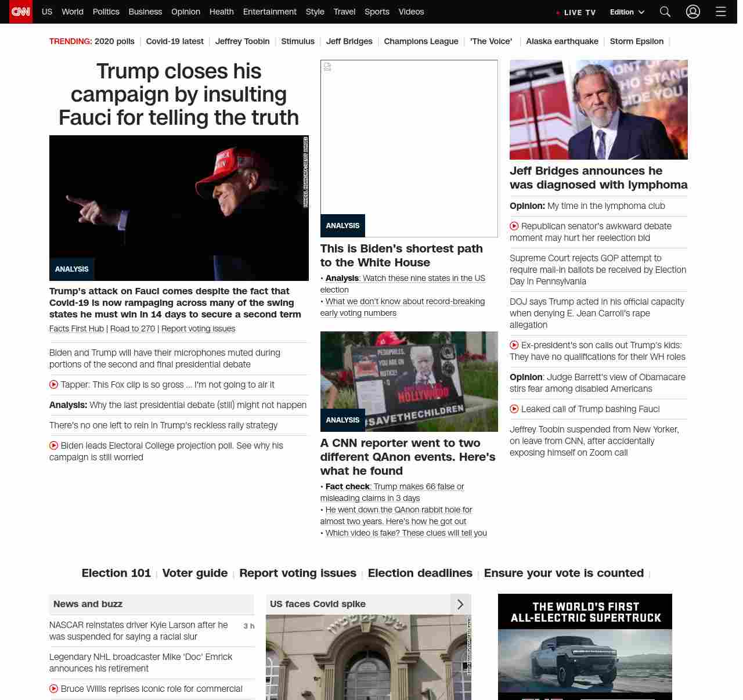Screen dimensions: 743x700
Task: Select trending topic Champions League
Action: pos(421,41)
